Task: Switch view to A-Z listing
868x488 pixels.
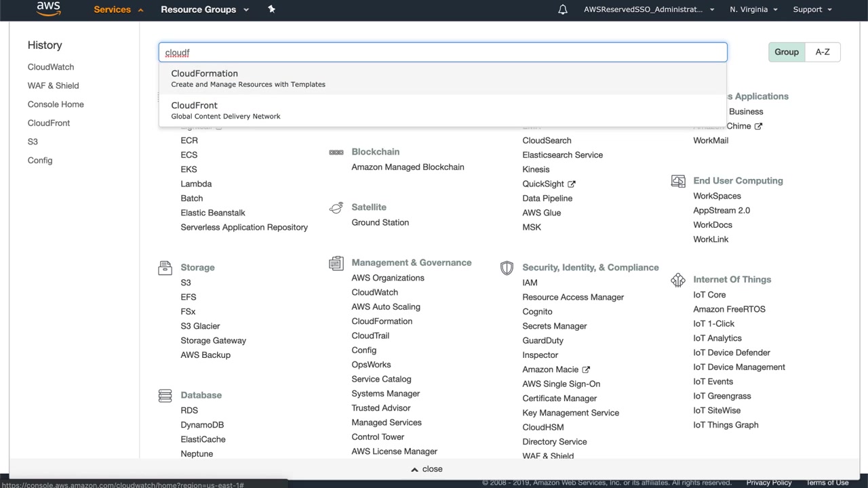Action: pos(822,52)
